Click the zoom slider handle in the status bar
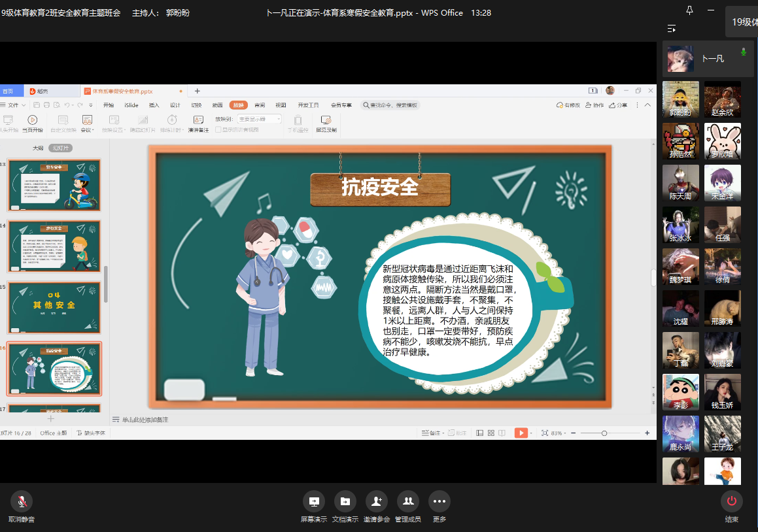 [x=604, y=433]
